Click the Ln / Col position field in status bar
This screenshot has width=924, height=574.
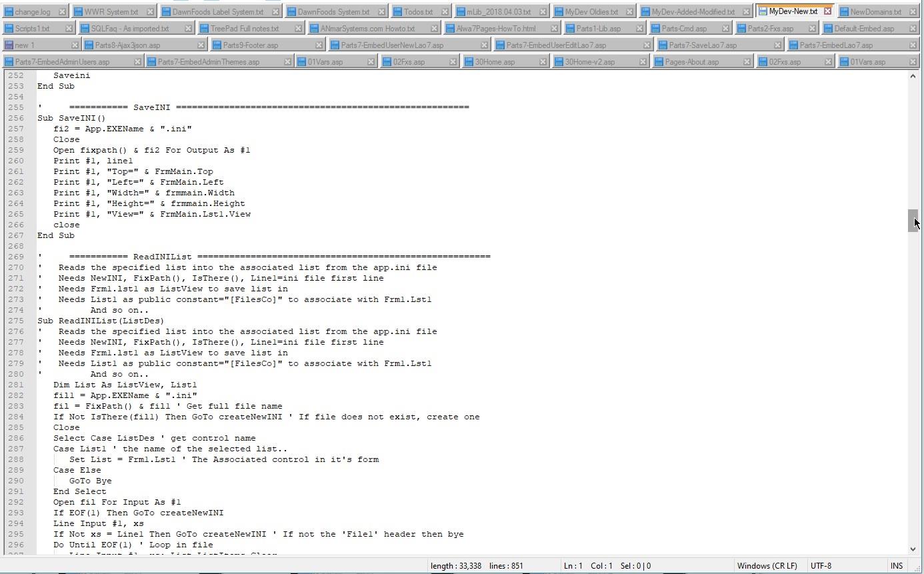pyautogui.click(x=587, y=566)
